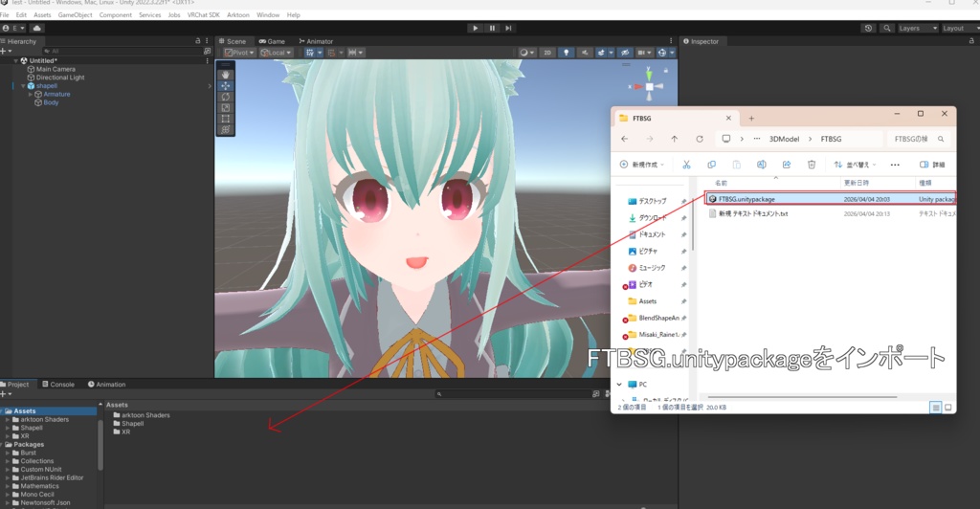Click the Pause button in Unity
The width and height of the screenshot is (980, 509).
(x=492, y=28)
